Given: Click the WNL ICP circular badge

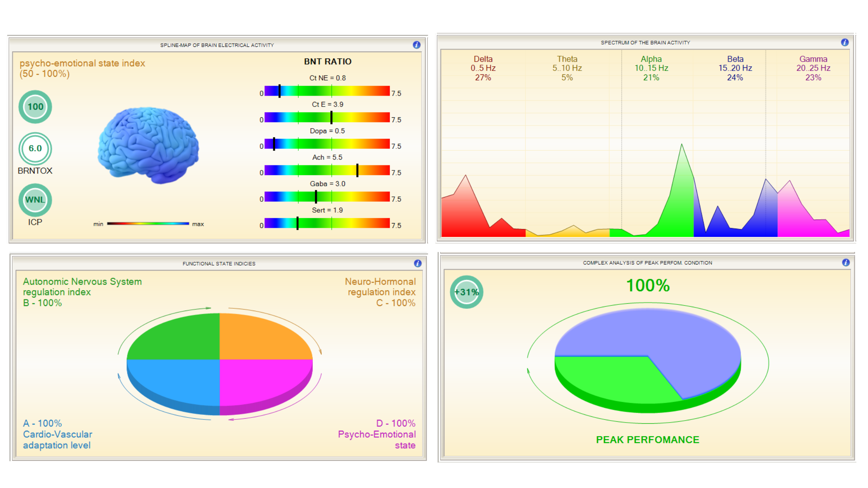Looking at the screenshot, I should (x=35, y=200).
